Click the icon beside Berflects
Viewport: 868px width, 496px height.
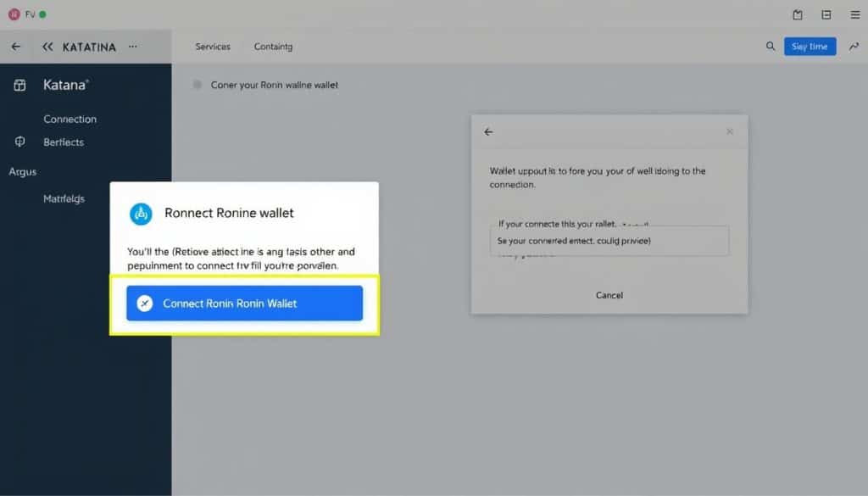point(20,142)
